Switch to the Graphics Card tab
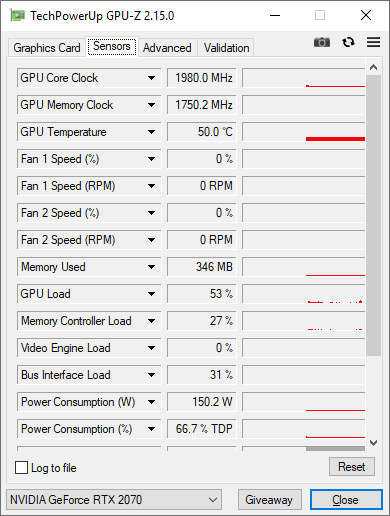This screenshot has height=516, width=390. coord(47,48)
